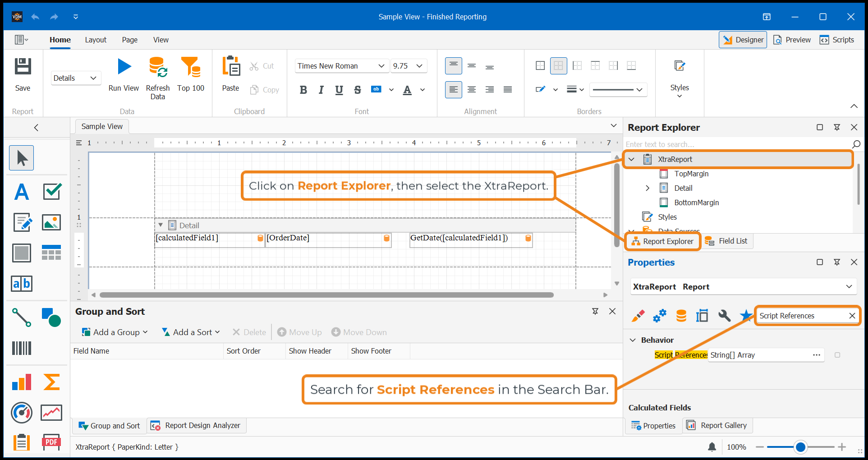Screen dimensions: 868x460
Task: Toggle Strikethrough formatting
Action: [358, 90]
